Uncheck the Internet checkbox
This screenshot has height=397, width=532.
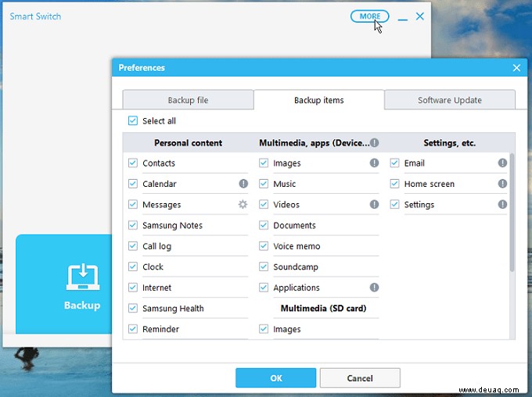[x=133, y=288]
